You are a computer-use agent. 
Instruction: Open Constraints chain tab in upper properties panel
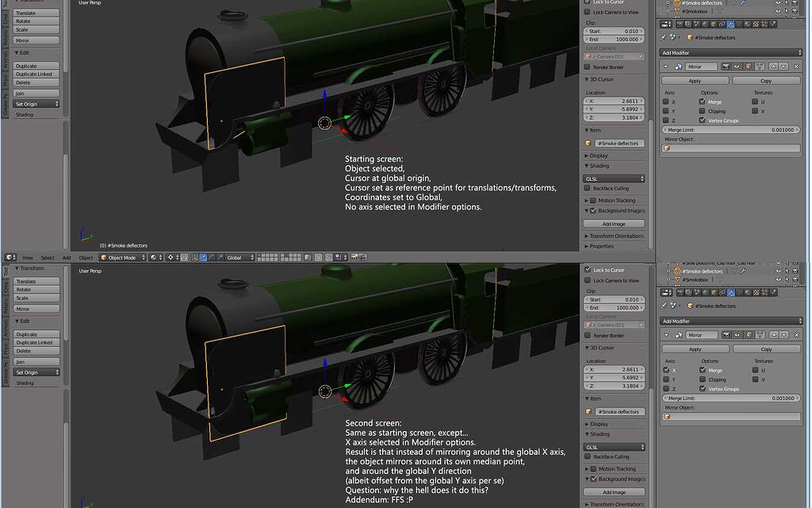pos(722,24)
